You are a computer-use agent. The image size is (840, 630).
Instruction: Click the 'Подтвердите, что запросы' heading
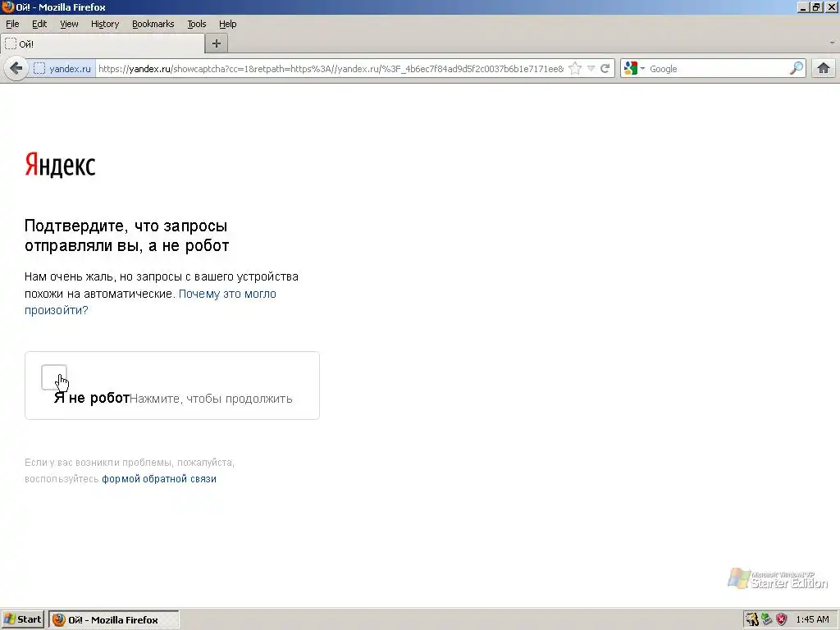(x=126, y=226)
